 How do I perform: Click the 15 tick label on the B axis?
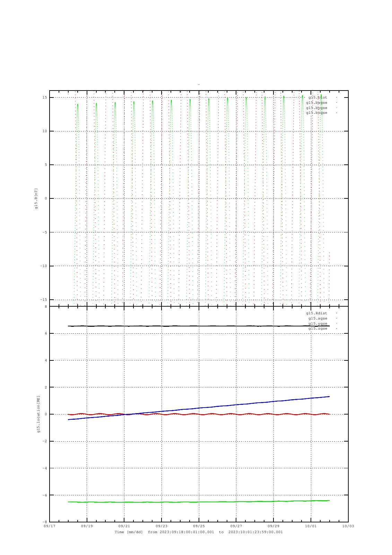[x=45, y=97]
